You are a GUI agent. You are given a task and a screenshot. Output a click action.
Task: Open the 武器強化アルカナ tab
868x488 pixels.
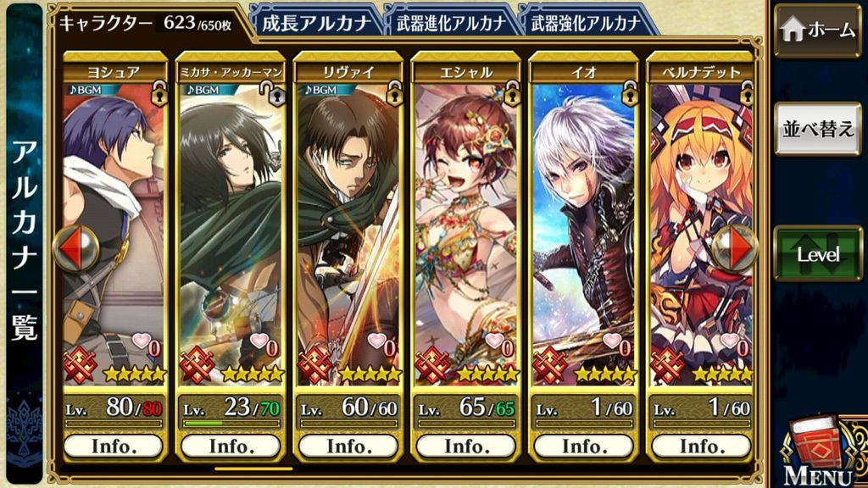click(586, 23)
